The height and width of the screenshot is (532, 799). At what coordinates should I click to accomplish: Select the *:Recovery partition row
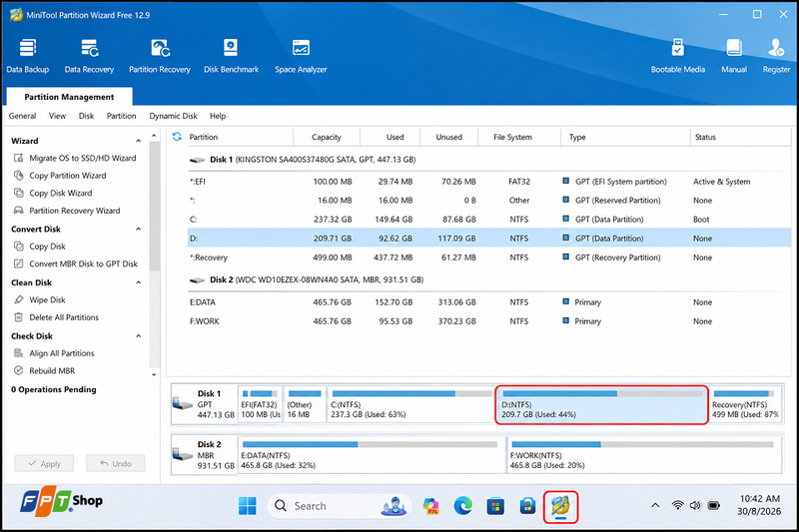489,258
